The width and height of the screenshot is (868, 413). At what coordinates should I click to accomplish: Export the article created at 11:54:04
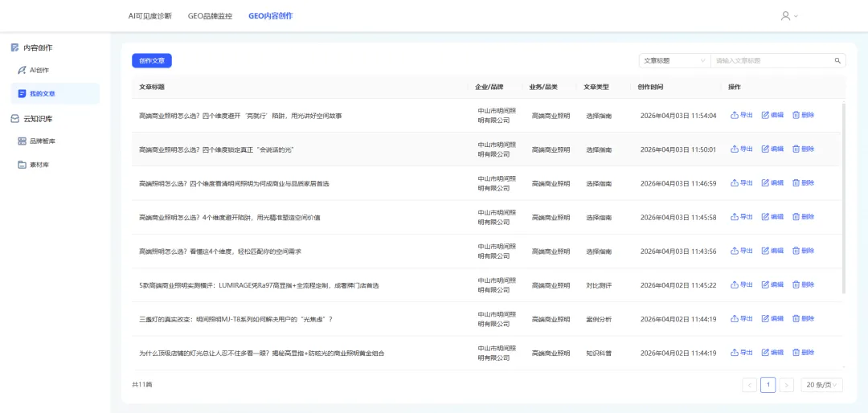[x=742, y=115]
